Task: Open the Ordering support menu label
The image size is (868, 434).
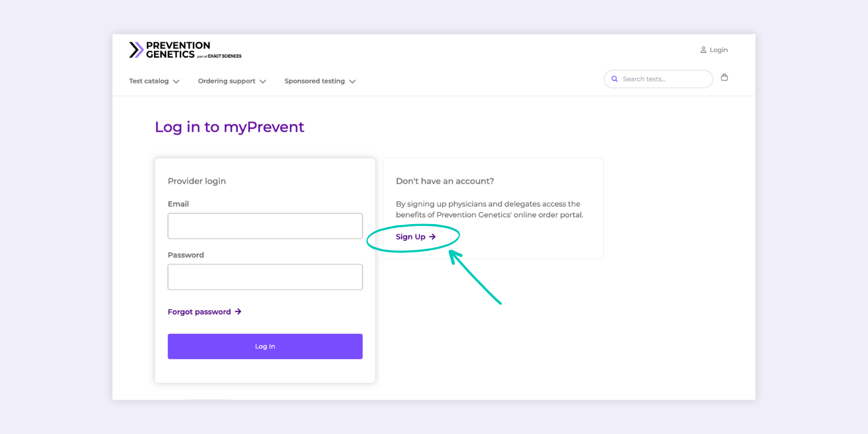Action: point(226,81)
